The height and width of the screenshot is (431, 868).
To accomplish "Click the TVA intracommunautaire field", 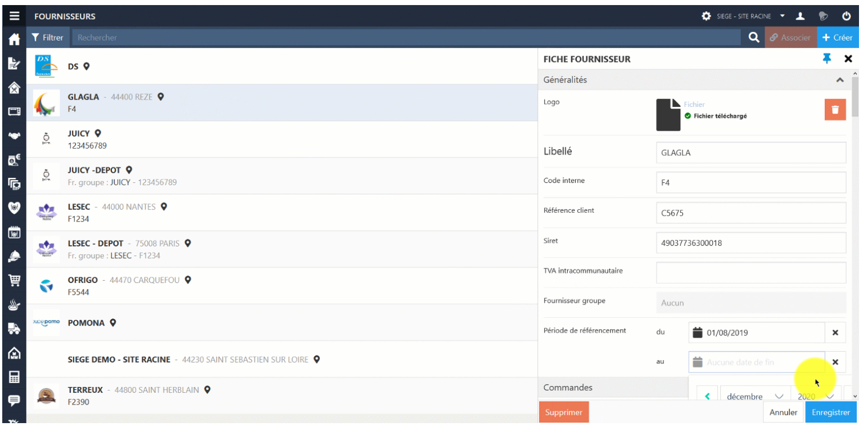I will 751,272.
